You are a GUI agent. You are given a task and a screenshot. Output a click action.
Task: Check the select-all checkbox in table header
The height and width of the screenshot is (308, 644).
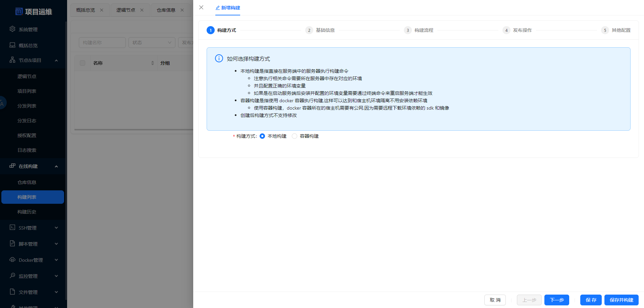(82, 63)
